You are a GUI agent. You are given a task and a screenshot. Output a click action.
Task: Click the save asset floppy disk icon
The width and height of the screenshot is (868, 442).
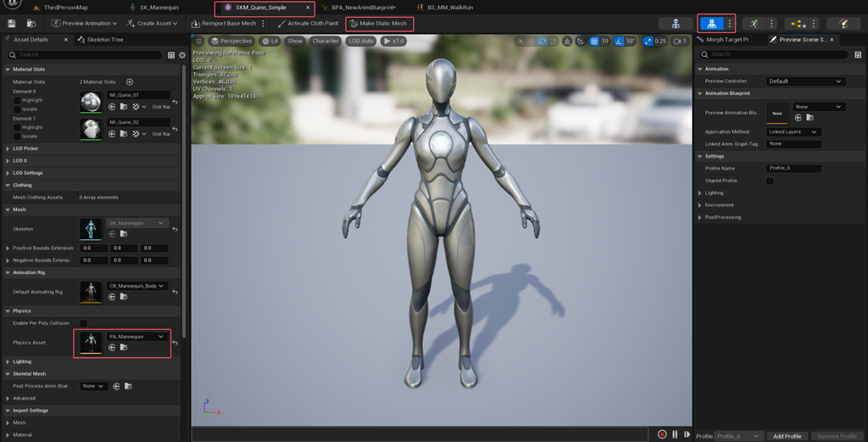click(x=12, y=23)
